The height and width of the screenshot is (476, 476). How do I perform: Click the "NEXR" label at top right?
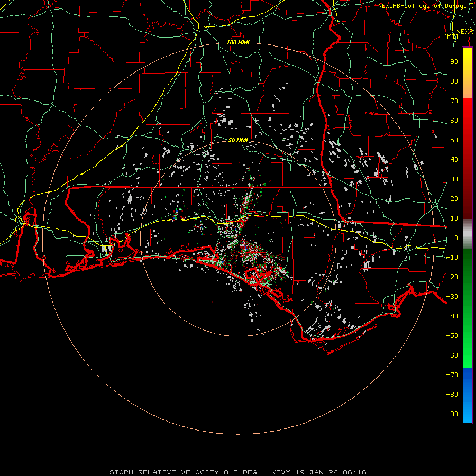point(465,32)
